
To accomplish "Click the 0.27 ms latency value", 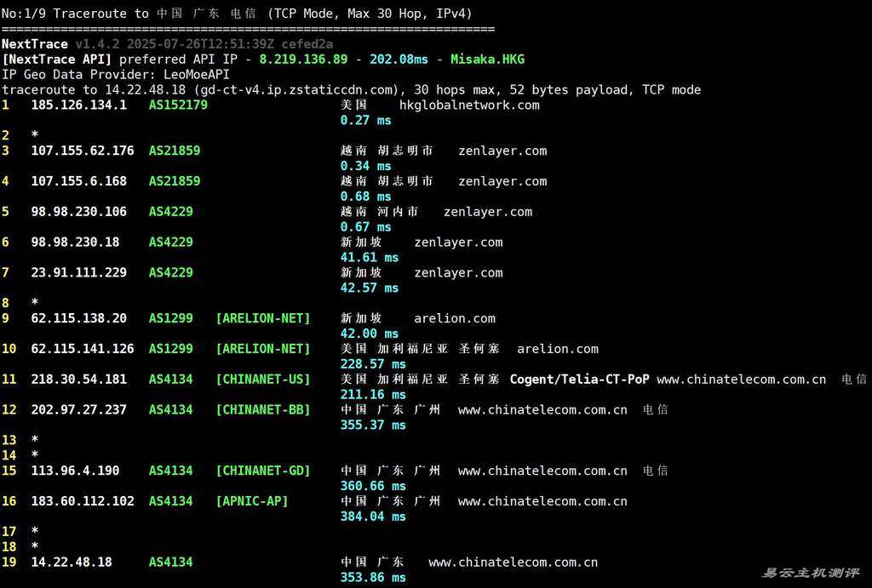I will (365, 120).
